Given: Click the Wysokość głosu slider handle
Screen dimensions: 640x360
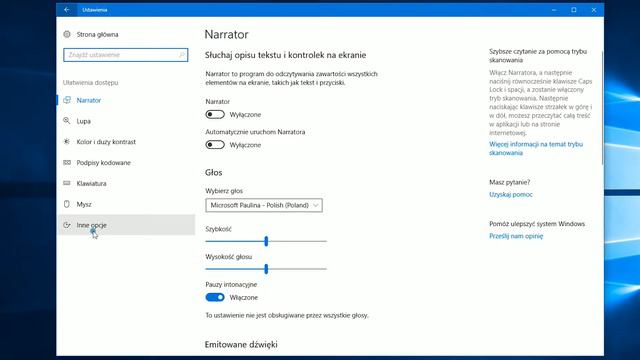Looking at the screenshot, I should tap(266, 269).
